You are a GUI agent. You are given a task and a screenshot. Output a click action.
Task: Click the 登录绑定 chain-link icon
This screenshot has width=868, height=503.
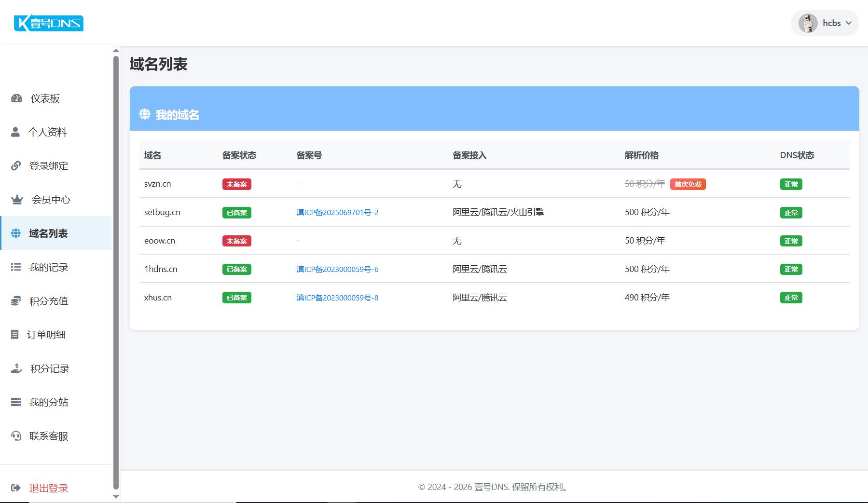pos(16,166)
